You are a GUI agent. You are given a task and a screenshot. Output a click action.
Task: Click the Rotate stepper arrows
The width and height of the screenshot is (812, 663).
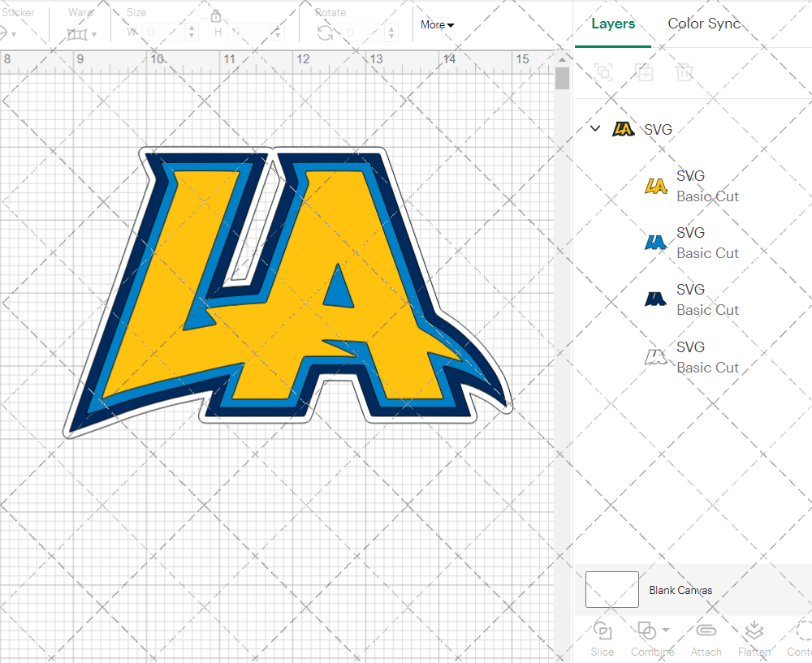click(391, 32)
